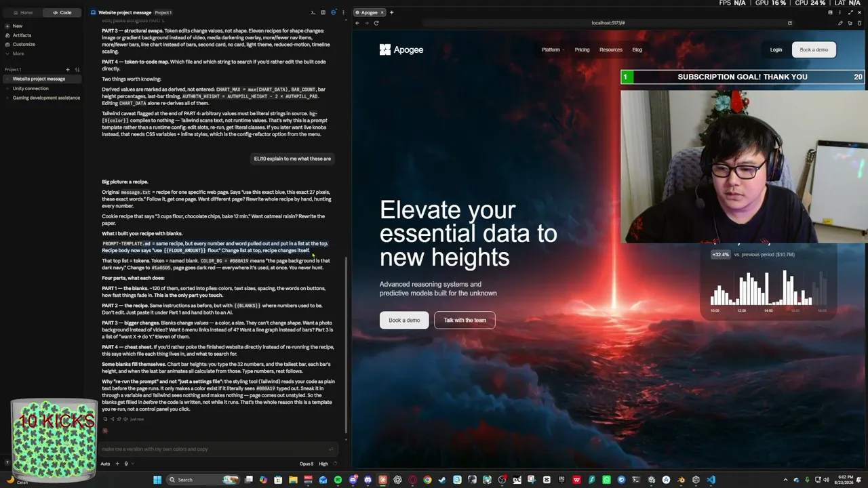Go back in the preview browser
868x488 pixels.
pyautogui.click(x=357, y=23)
